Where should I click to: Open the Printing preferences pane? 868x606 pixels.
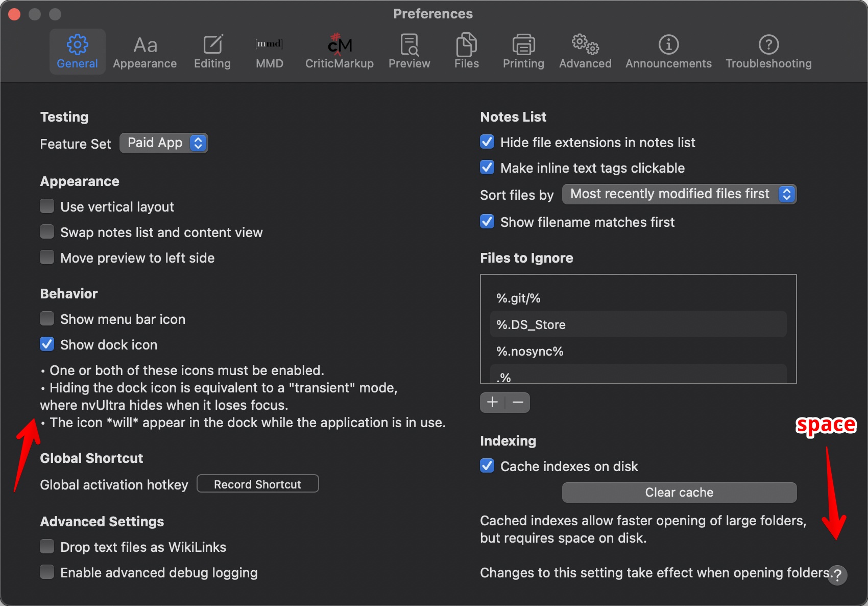[523, 52]
